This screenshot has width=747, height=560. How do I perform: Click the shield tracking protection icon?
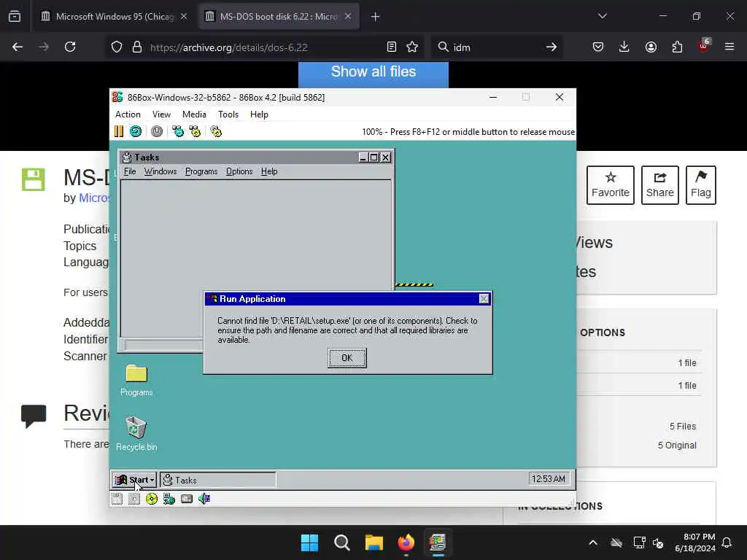pyautogui.click(x=117, y=47)
